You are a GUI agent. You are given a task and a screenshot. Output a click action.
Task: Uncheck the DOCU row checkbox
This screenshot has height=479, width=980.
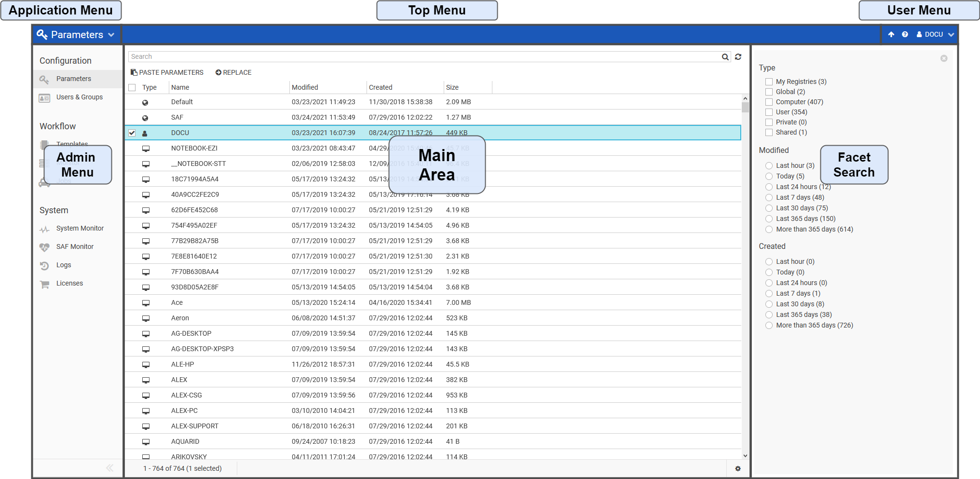[x=132, y=133]
